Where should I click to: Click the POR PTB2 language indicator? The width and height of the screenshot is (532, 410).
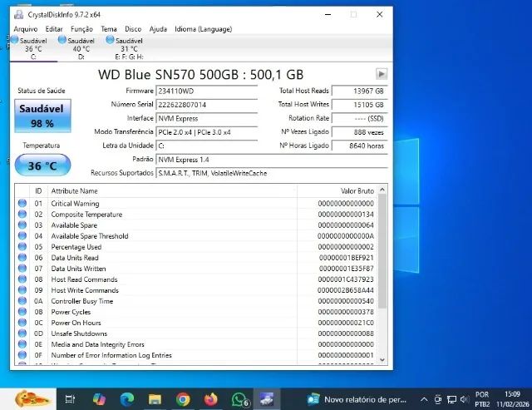[x=482, y=399]
